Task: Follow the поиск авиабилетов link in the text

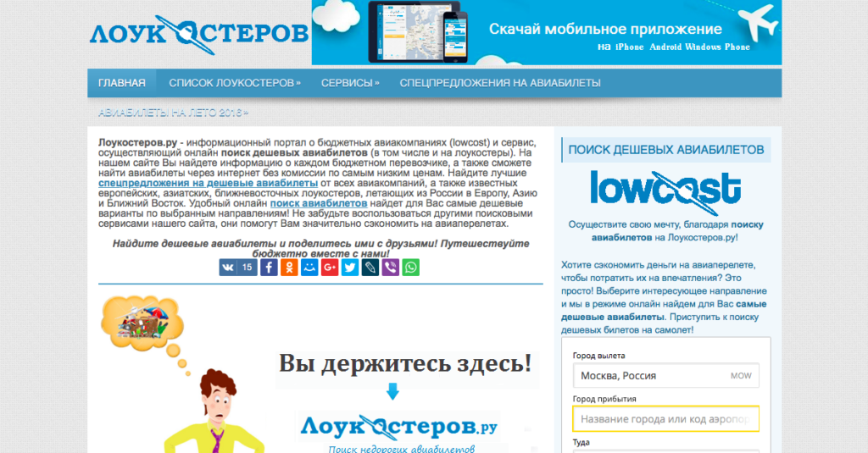Action: coord(319,203)
